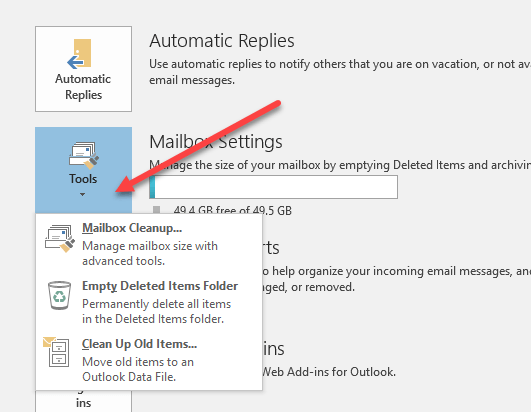
Task: Click the Mailbox Cleanup envelope icon in menu
Action: point(60,238)
